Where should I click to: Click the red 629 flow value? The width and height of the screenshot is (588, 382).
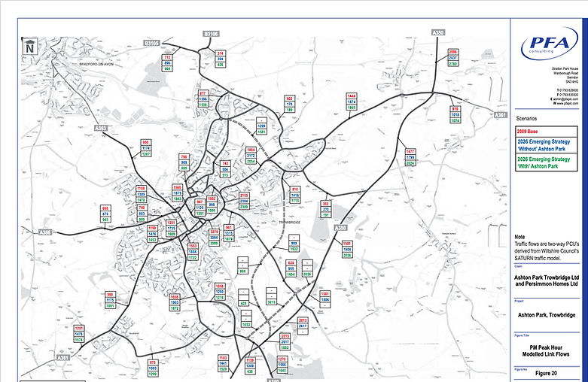[291, 263]
